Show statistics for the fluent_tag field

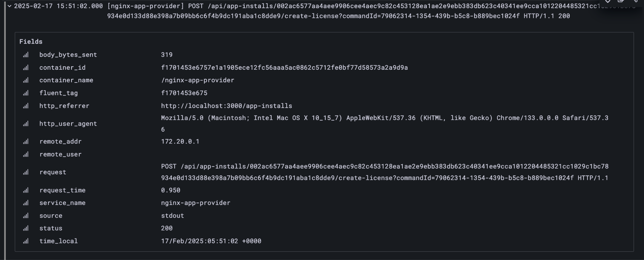pos(26,93)
